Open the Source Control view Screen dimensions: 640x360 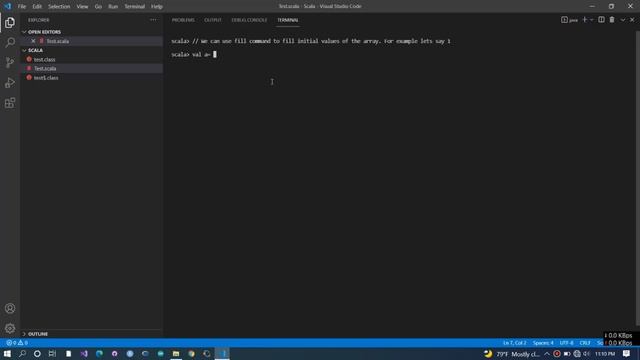pos(10,62)
